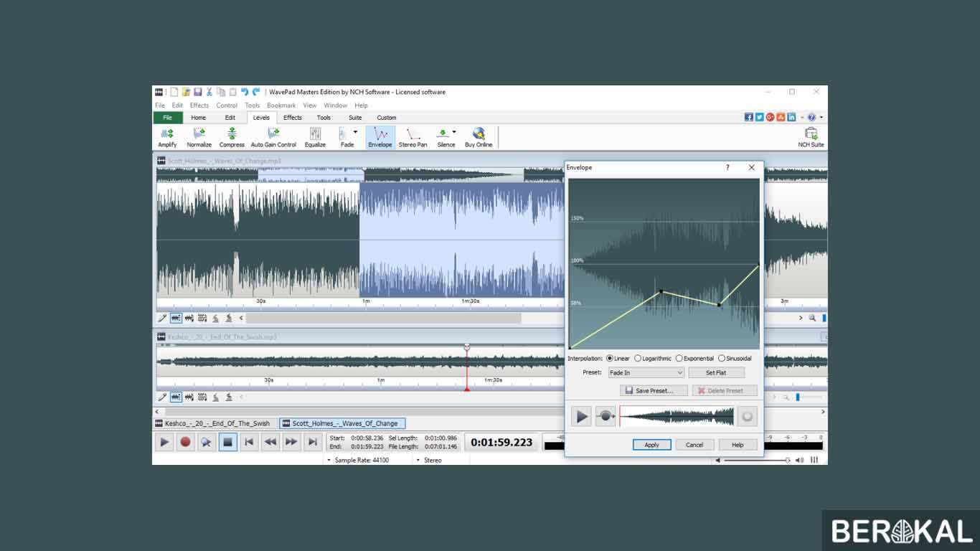Click the Undo arrow icon
The image size is (980, 551).
click(x=245, y=92)
